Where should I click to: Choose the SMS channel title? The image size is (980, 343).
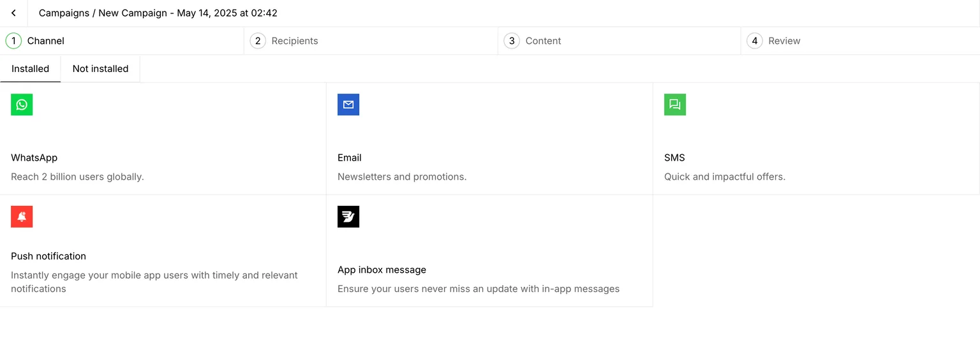click(674, 157)
